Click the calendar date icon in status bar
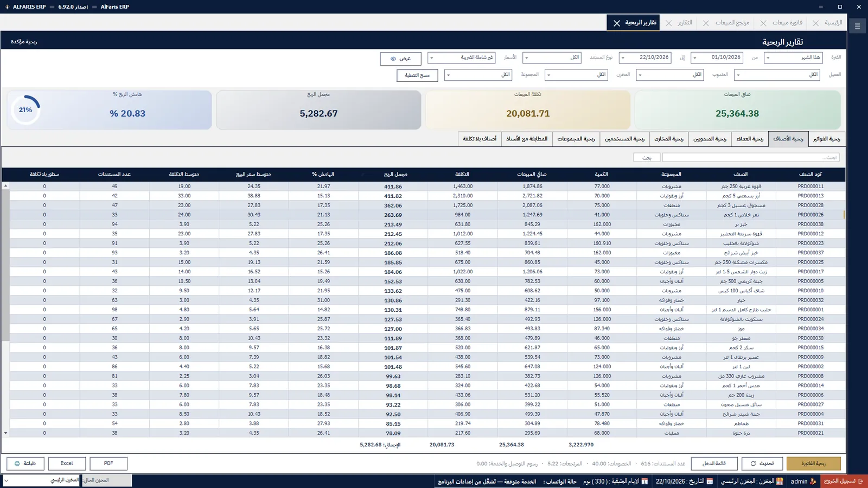This screenshot has width=868, height=488. 710,481
